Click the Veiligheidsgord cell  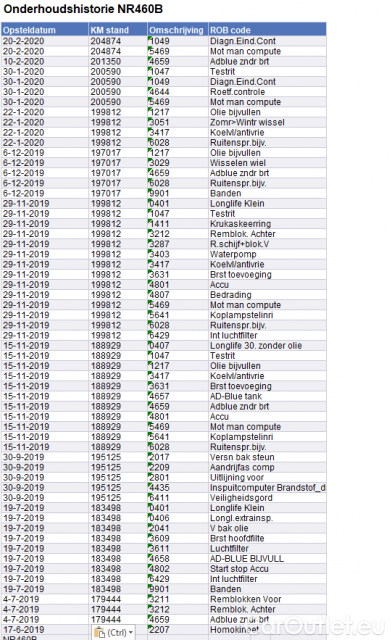tap(267, 498)
